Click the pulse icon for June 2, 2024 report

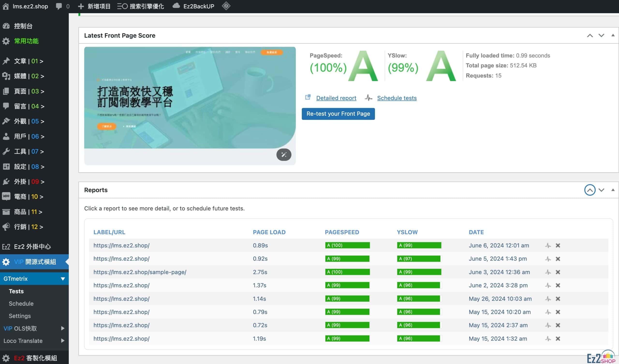click(x=548, y=285)
